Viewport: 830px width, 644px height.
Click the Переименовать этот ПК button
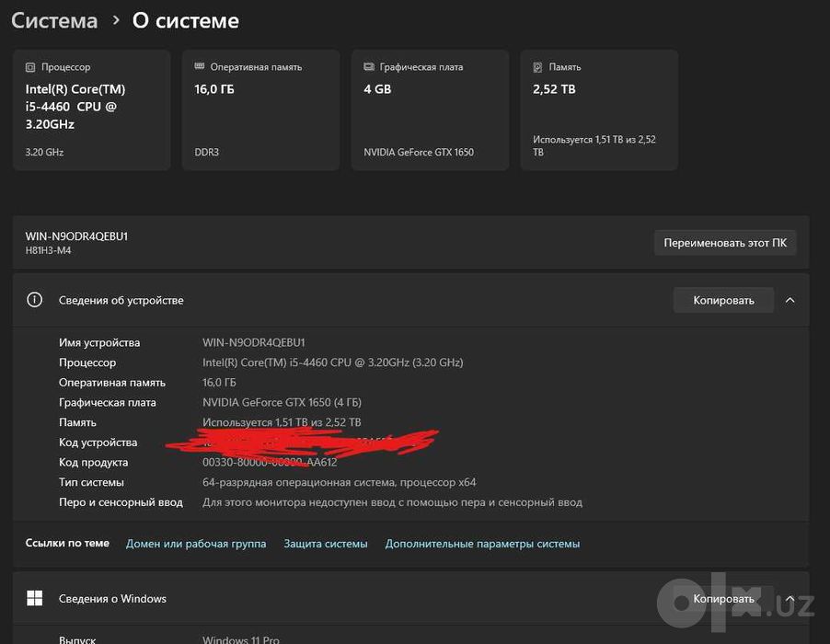[725, 242]
